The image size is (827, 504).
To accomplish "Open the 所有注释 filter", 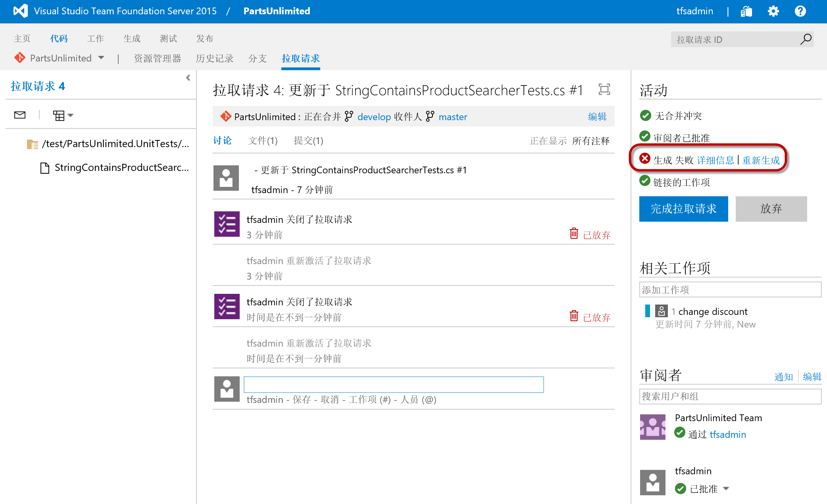I will pos(591,141).
